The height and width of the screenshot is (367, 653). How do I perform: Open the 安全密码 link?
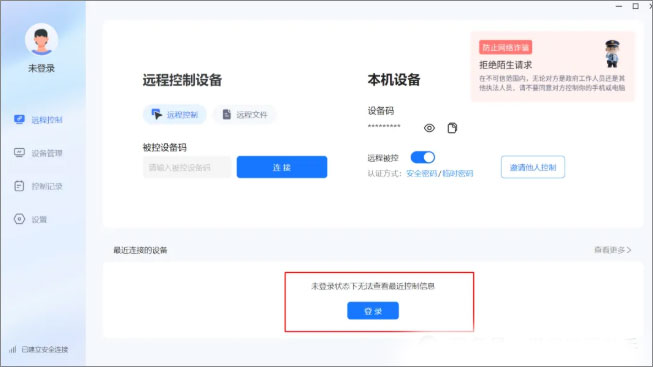click(421, 173)
